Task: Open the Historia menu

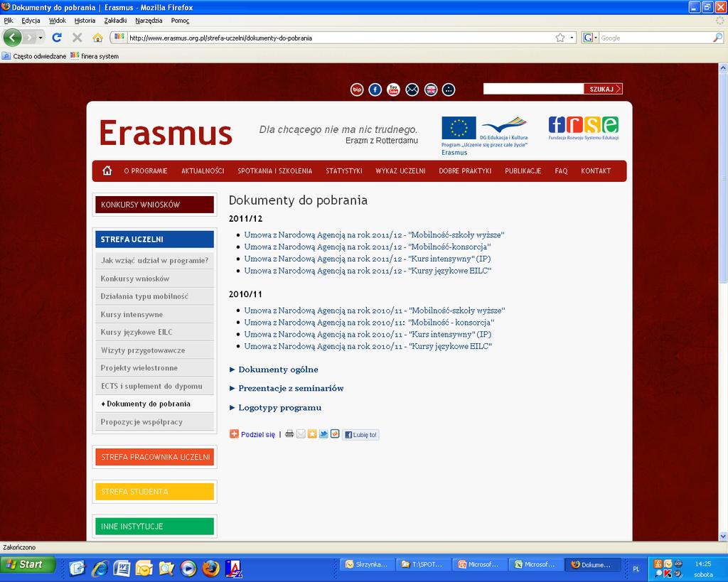Action: click(85, 21)
